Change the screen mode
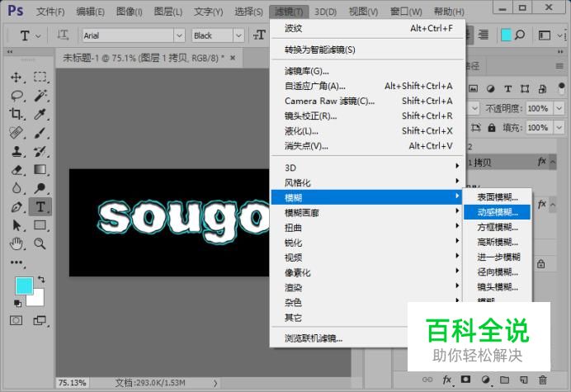The height and width of the screenshot is (392, 571). [x=40, y=320]
